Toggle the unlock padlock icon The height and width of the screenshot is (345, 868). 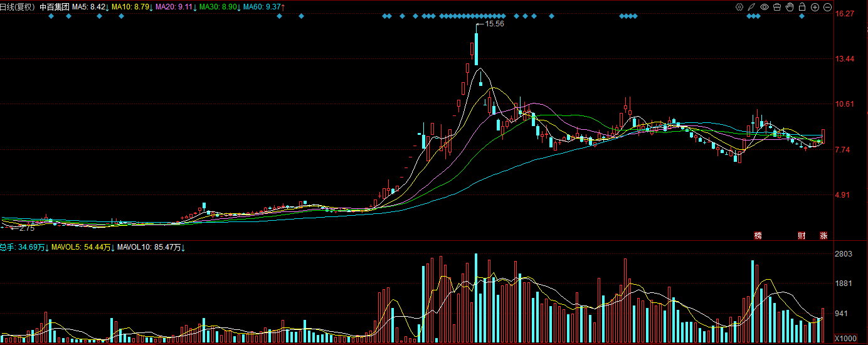pos(802,7)
